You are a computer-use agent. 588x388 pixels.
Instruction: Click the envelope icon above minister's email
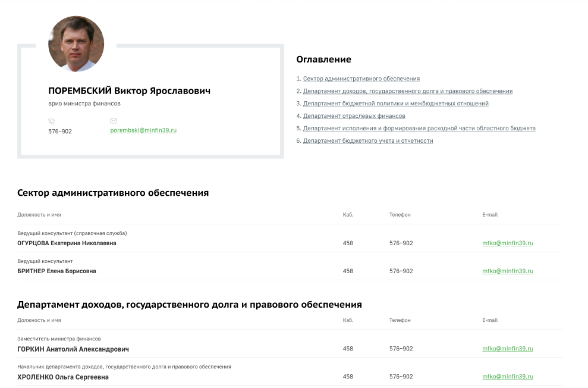click(x=114, y=121)
